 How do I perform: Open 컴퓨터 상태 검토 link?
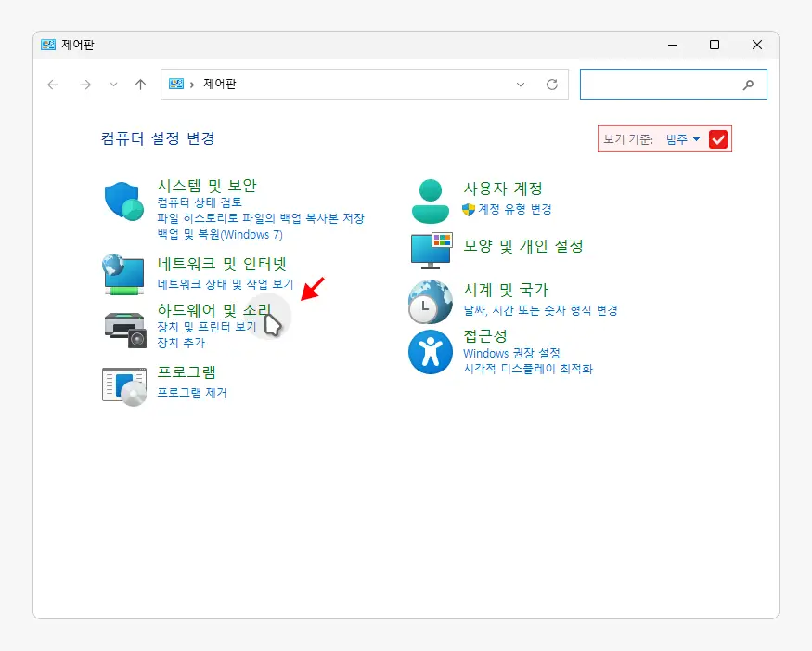click(x=200, y=202)
